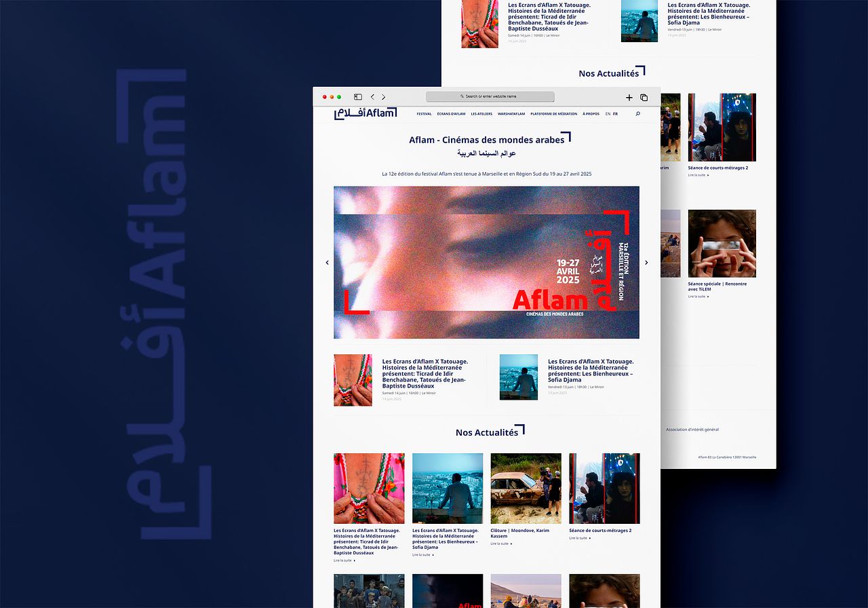Open the Festival menu item

point(424,114)
